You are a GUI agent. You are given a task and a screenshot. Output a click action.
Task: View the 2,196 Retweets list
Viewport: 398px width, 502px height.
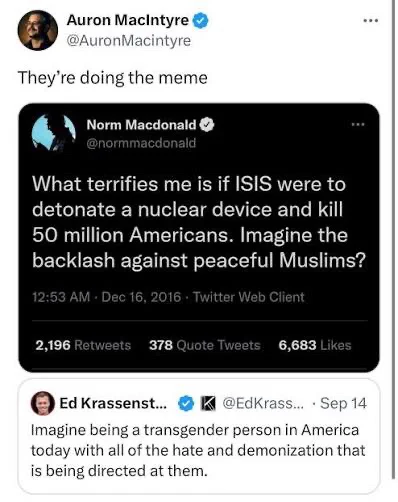click(x=83, y=345)
